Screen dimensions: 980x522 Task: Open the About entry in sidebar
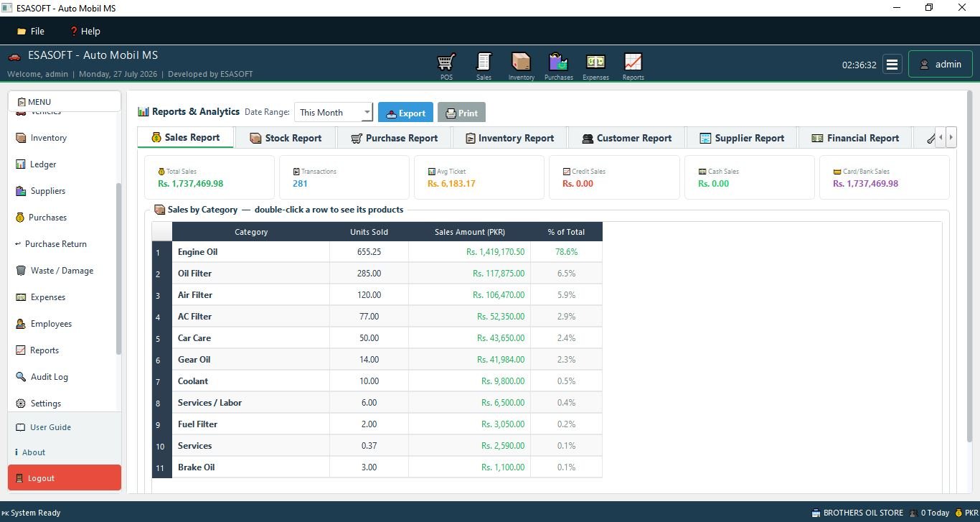pyautogui.click(x=30, y=452)
